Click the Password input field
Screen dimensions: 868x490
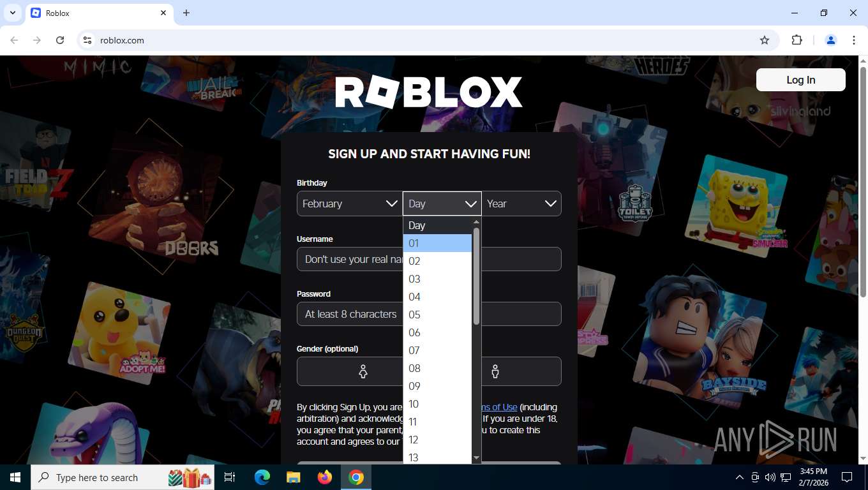point(429,314)
